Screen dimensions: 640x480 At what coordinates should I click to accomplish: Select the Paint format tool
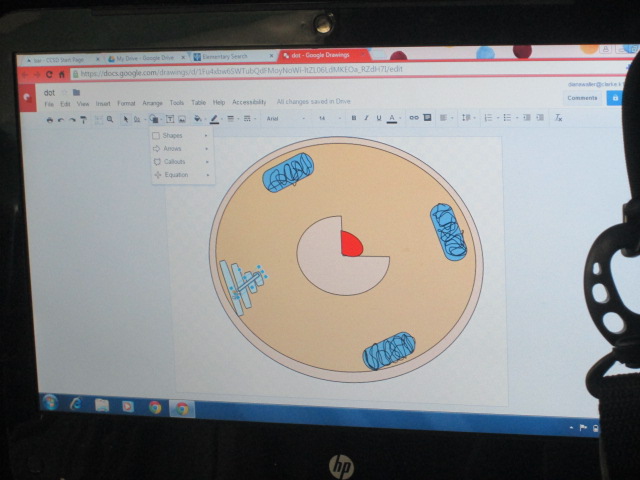coord(83,119)
